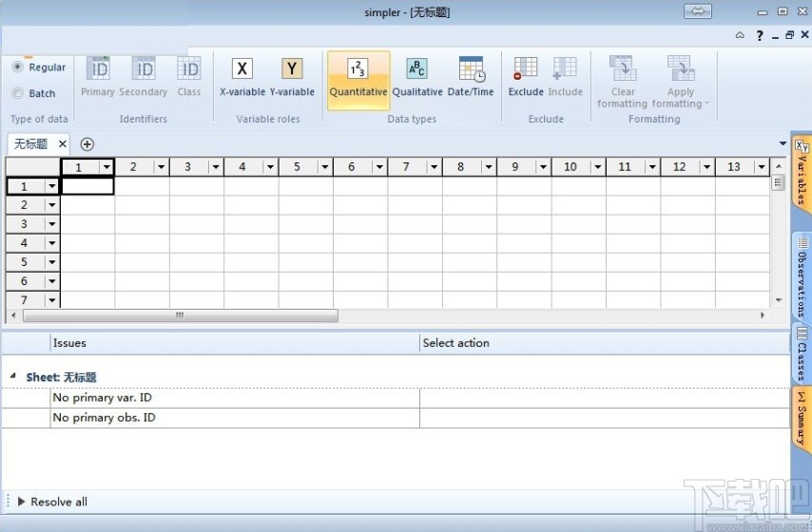Screen dimensions: 812x532
Task: Collapse the Sheet: 无标题 issues group
Action: (13, 376)
